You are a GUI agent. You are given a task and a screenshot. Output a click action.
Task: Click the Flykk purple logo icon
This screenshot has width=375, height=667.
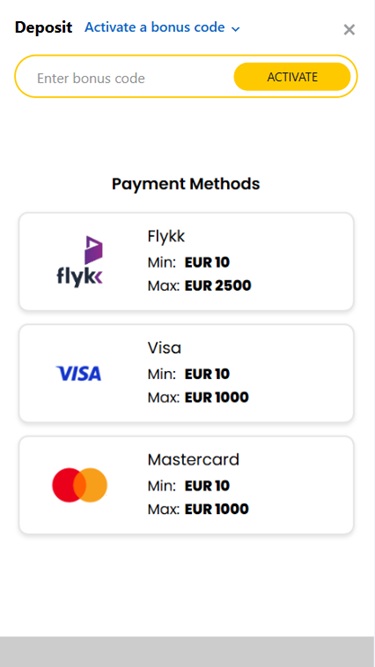point(80,261)
